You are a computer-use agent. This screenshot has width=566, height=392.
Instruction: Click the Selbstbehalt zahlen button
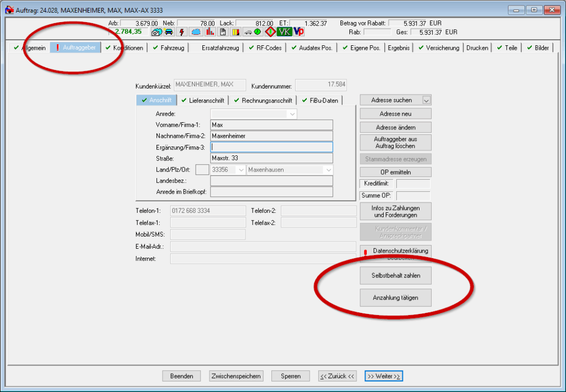pyautogui.click(x=395, y=275)
